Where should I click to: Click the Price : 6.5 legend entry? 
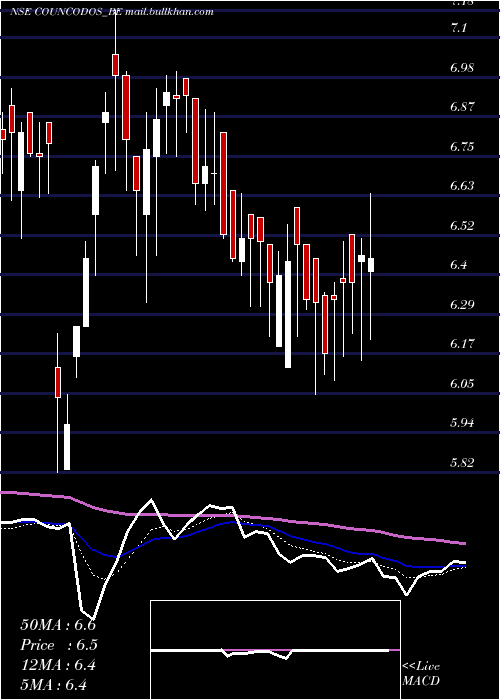click(59, 645)
